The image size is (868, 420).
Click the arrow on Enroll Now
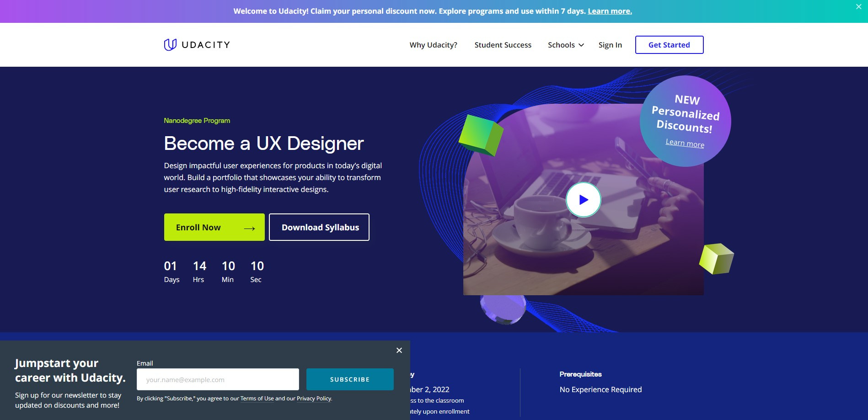click(x=249, y=228)
